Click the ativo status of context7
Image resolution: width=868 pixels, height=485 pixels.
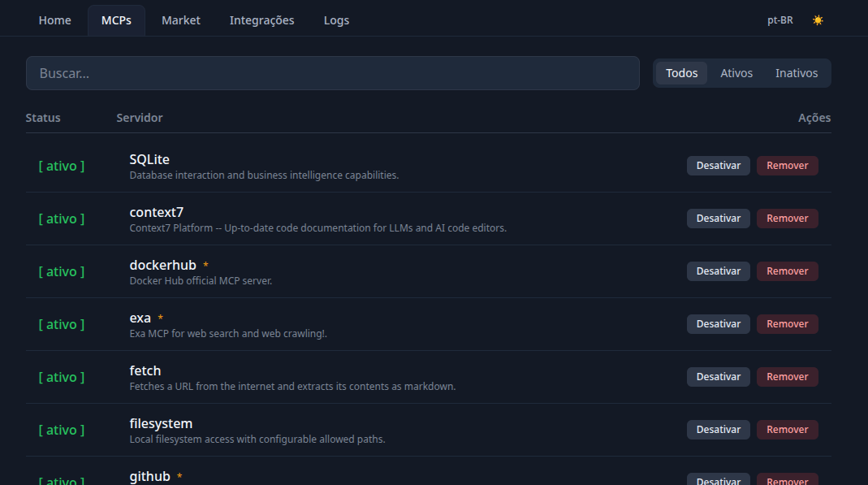62,219
